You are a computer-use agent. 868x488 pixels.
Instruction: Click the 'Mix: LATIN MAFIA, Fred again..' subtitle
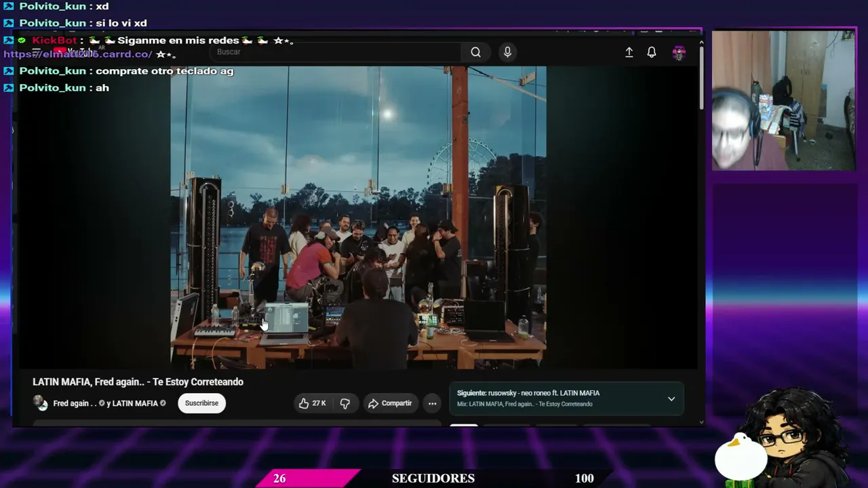[525, 404]
